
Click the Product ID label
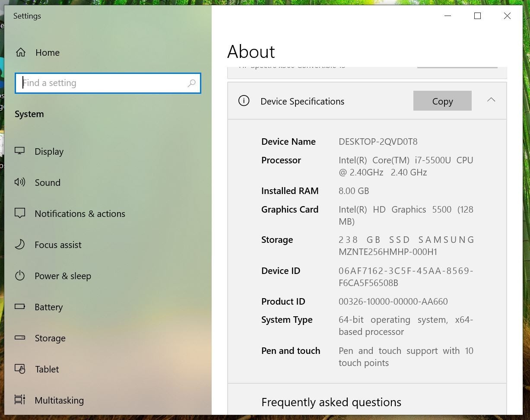[283, 301]
